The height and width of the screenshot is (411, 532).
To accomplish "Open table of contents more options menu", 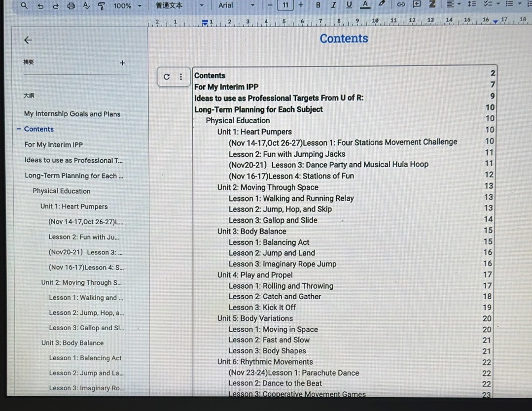I will click(x=181, y=76).
